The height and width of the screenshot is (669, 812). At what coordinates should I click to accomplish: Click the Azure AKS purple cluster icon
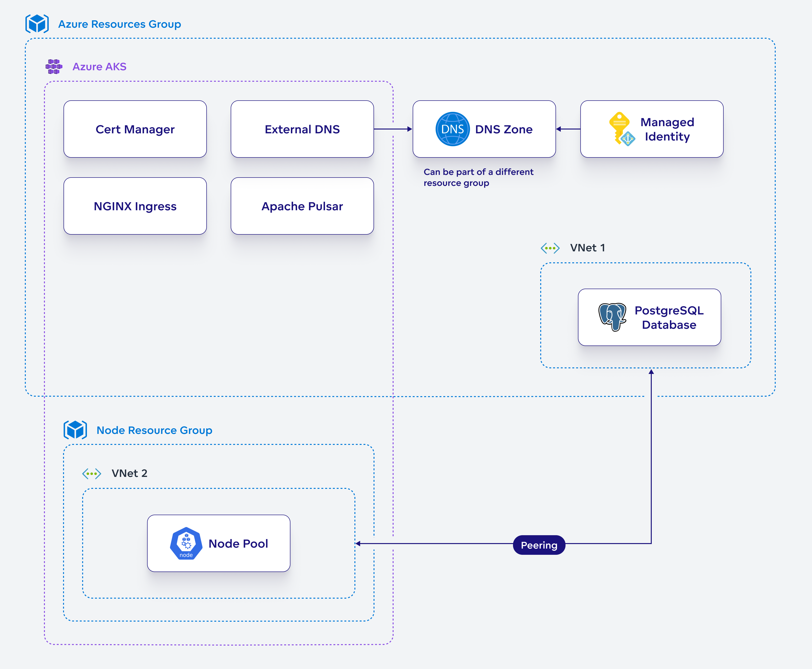pyautogui.click(x=54, y=67)
